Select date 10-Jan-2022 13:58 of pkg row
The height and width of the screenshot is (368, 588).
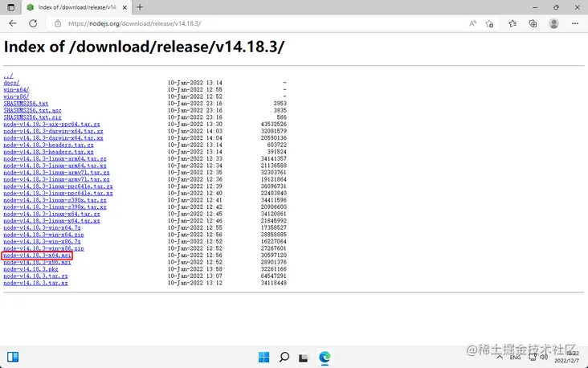[x=195, y=269]
